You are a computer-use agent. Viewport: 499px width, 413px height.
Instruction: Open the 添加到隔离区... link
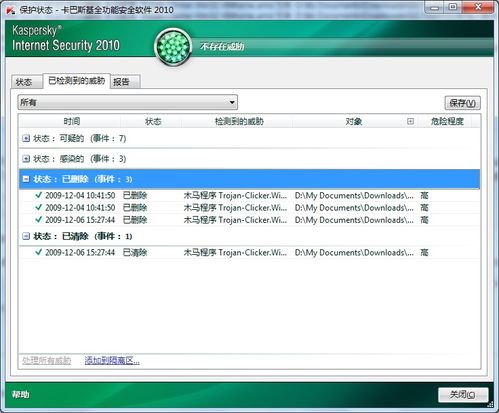tap(112, 360)
